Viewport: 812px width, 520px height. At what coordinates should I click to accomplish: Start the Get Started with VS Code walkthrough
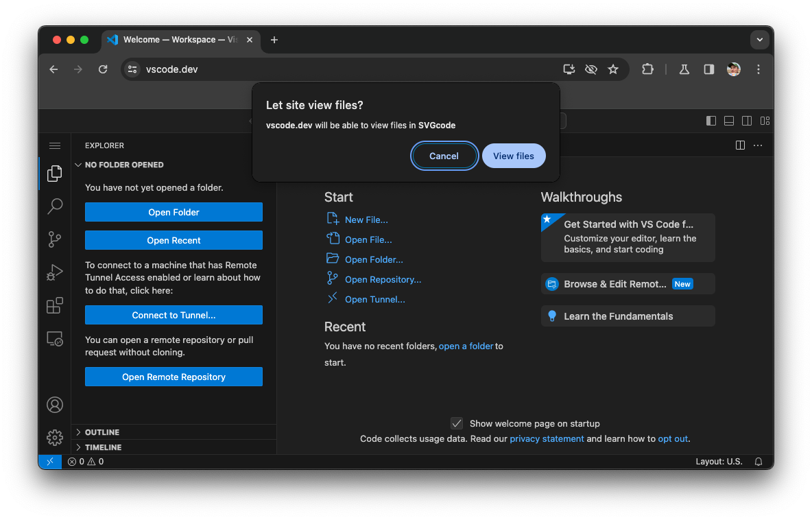point(628,237)
